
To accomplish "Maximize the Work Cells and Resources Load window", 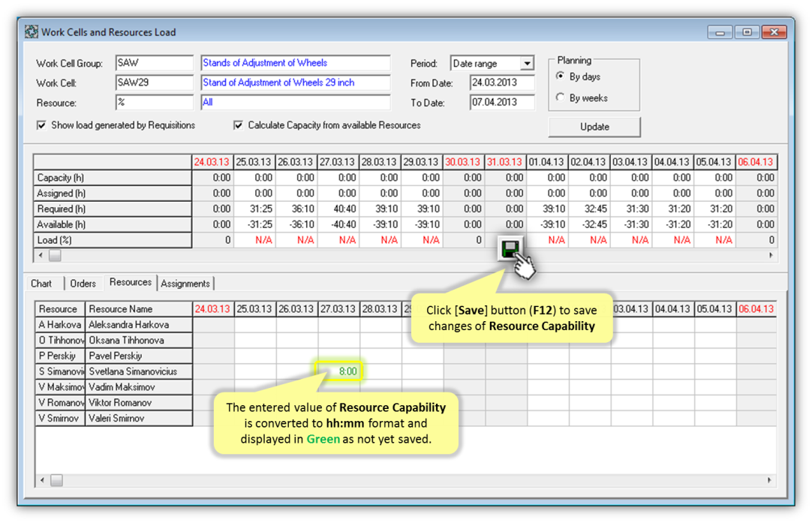I will pyautogui.click(x=747, y=32).
